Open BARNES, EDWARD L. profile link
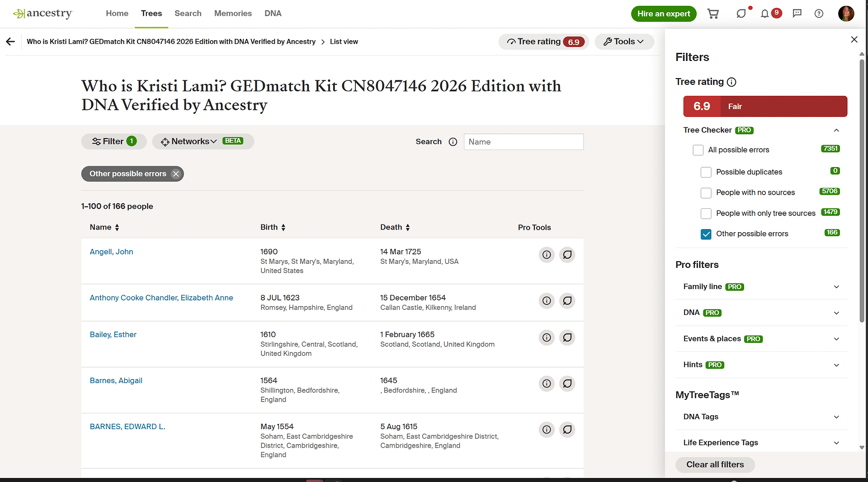The image size is (868, 482). (x=127, y=427)
